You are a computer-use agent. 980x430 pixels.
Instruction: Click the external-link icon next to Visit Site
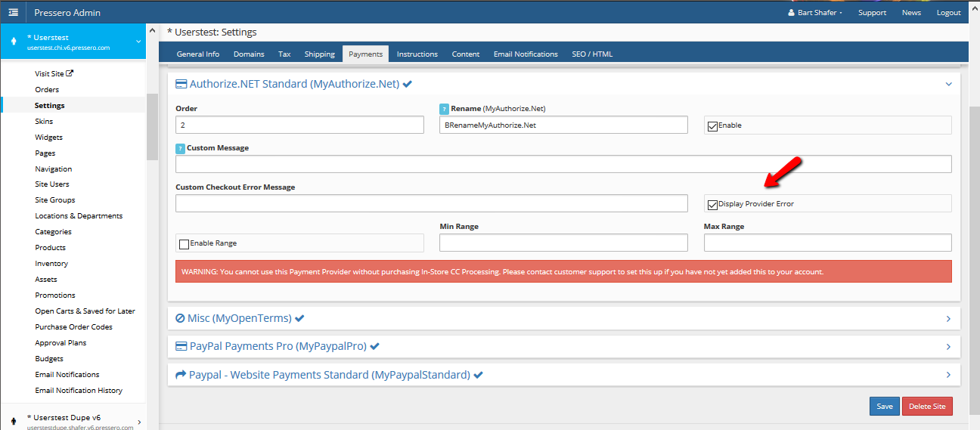[x=70, y=73]
